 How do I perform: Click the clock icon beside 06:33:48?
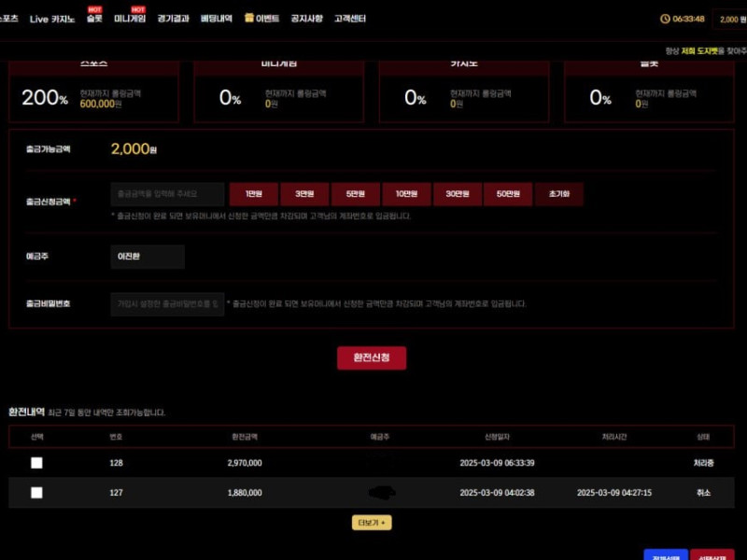pos(665,19)
